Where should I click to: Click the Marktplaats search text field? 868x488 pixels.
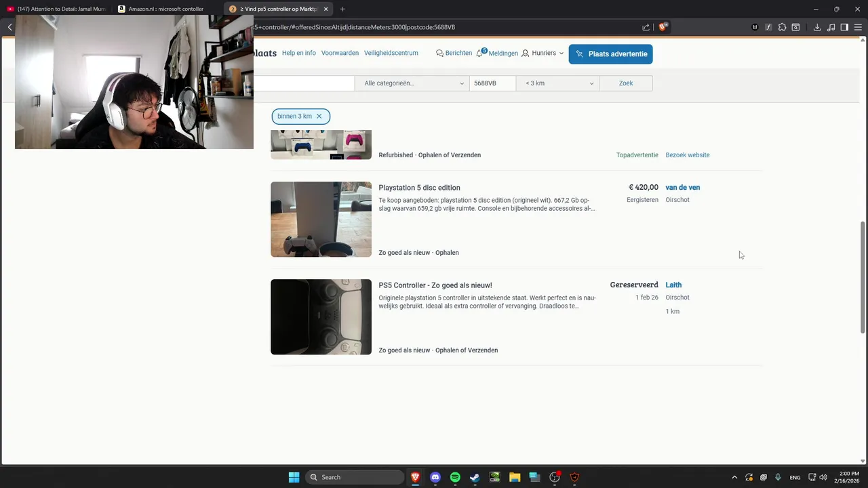pos(304,83)
